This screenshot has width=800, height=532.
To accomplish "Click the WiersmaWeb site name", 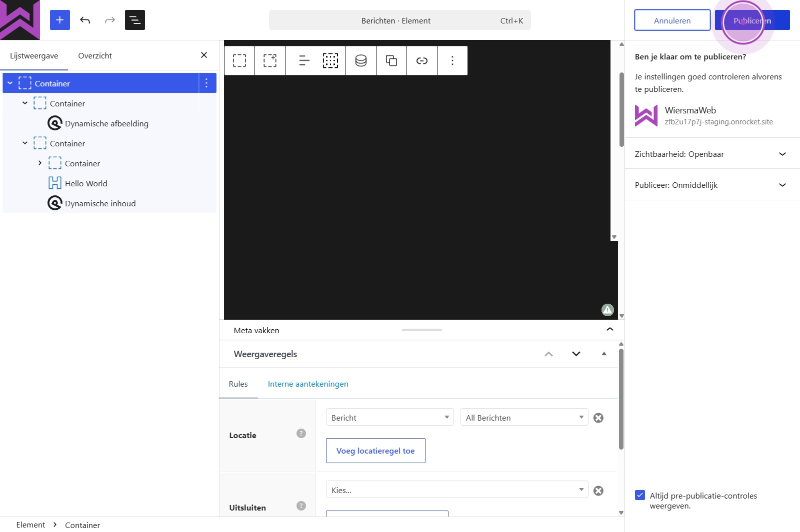I will click(x=690, y=110).
